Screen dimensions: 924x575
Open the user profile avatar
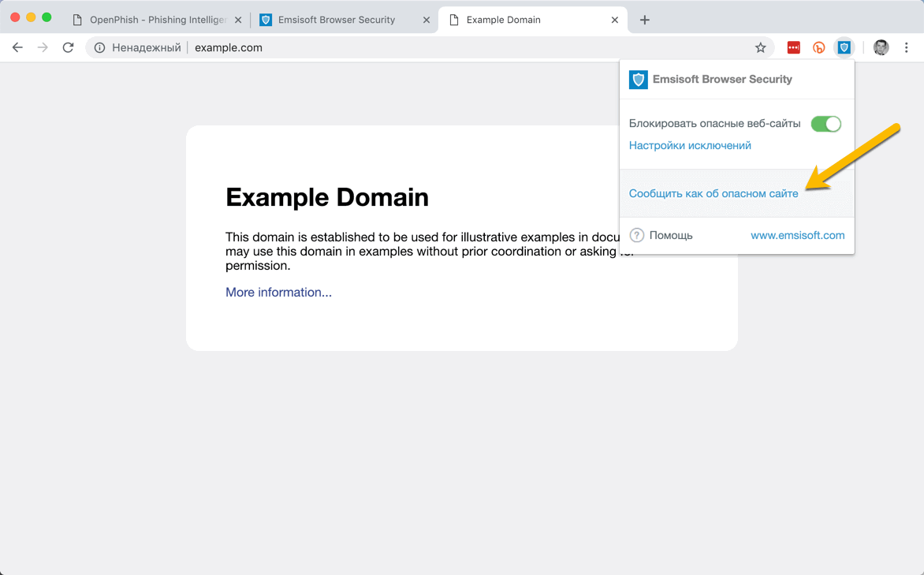point(881,48)
